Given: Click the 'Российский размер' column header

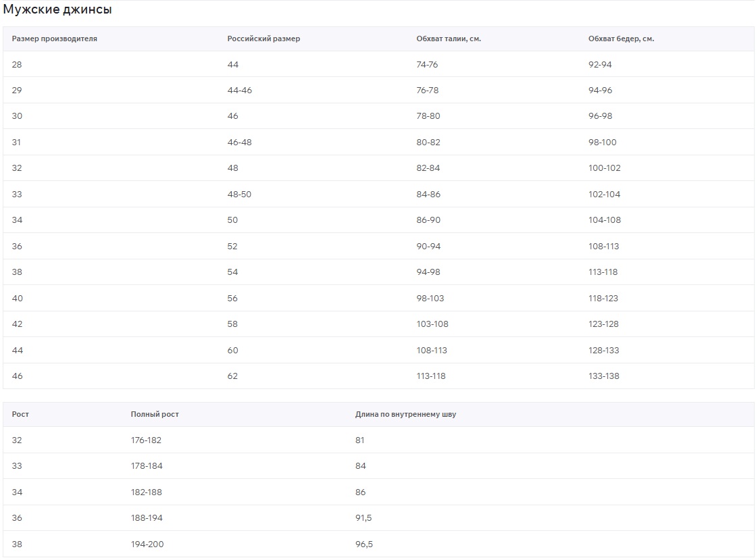Looking at the screenshot, I should (x=263, y=39).
